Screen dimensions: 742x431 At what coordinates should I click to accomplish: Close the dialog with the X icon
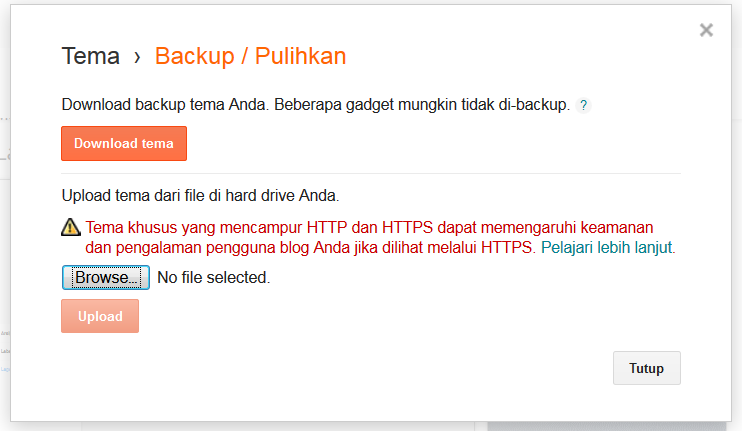click(x=706, y=30)
